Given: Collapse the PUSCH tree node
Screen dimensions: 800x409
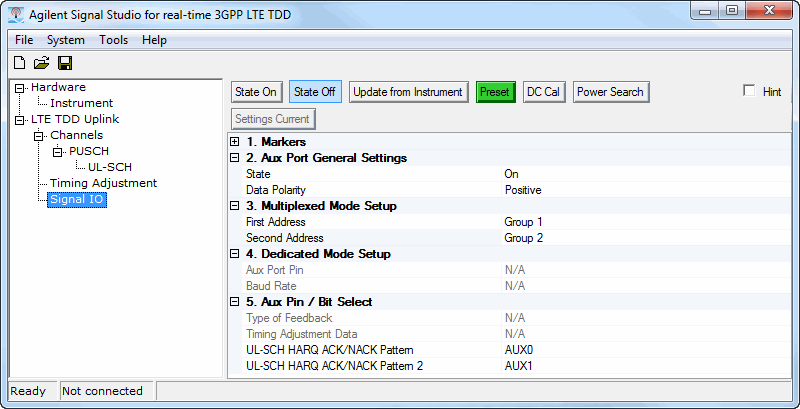Looking at the screenshot, I should click(x=57, y=151).
